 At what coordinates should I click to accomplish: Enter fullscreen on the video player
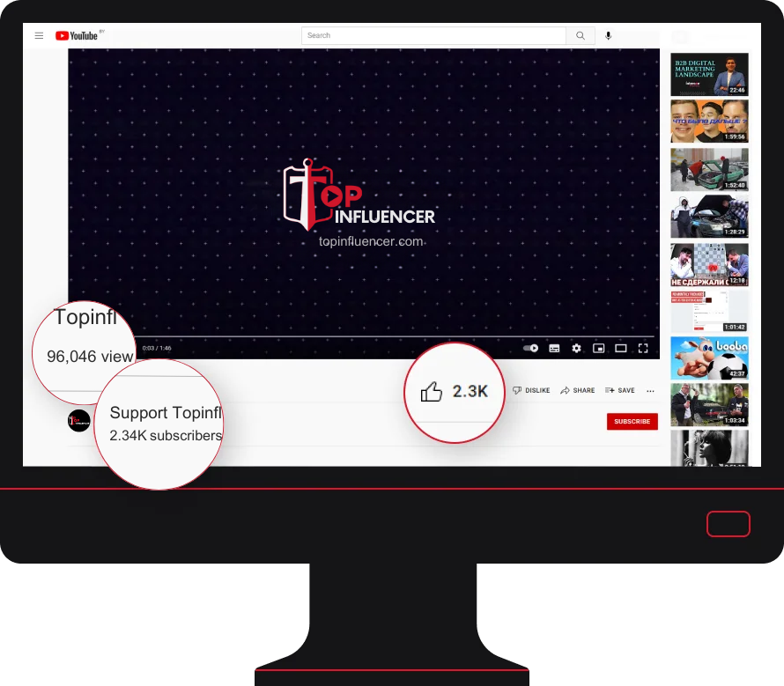click(x=643, y=349)
